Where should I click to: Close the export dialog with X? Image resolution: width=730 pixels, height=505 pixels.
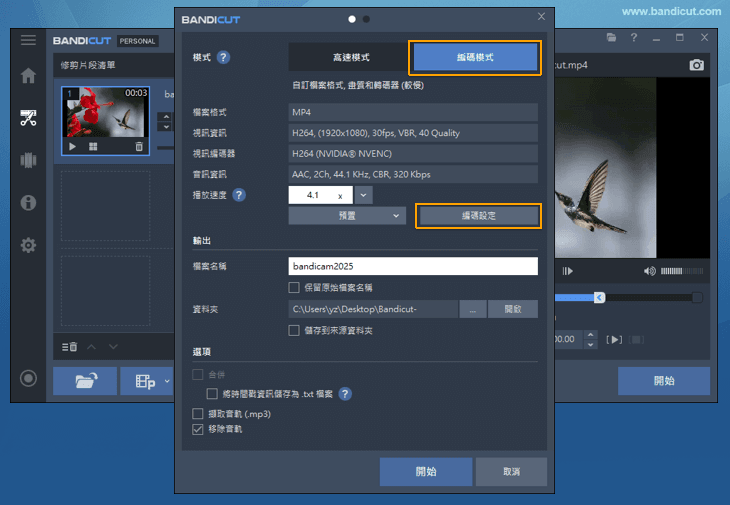click(x=541, y=16)
